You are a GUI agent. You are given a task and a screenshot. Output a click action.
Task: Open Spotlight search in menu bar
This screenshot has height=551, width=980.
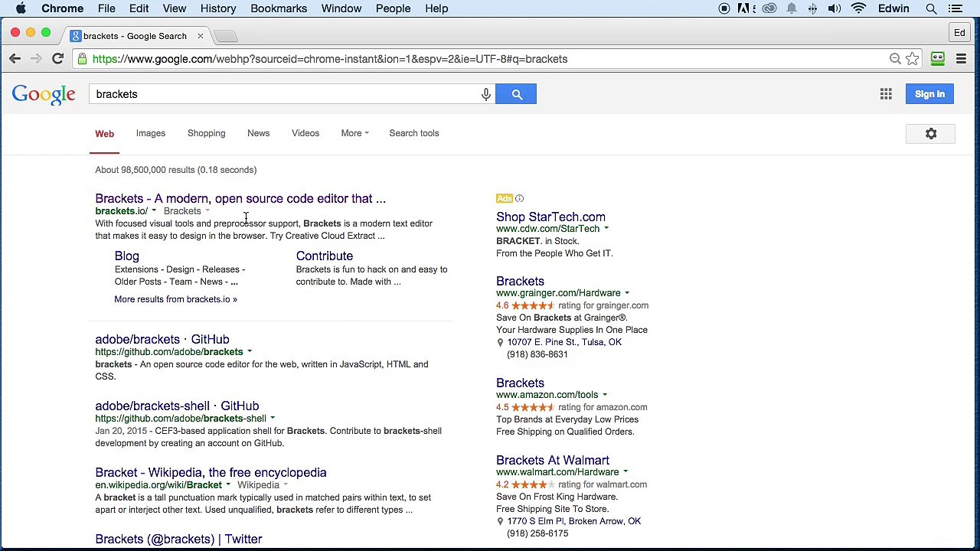click(x=931, y=8)
